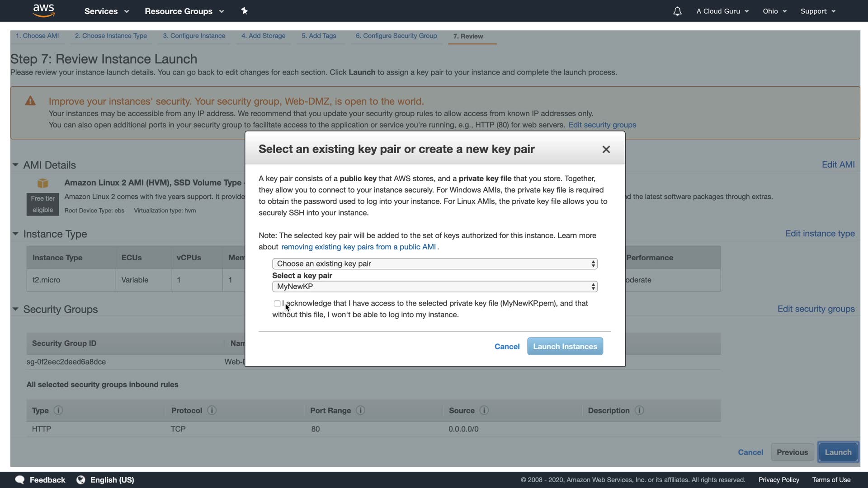The height and width of the screenshot is (488, 868).
Task: Click the info icon beside Port Range
Action: (x=360, y=410)
